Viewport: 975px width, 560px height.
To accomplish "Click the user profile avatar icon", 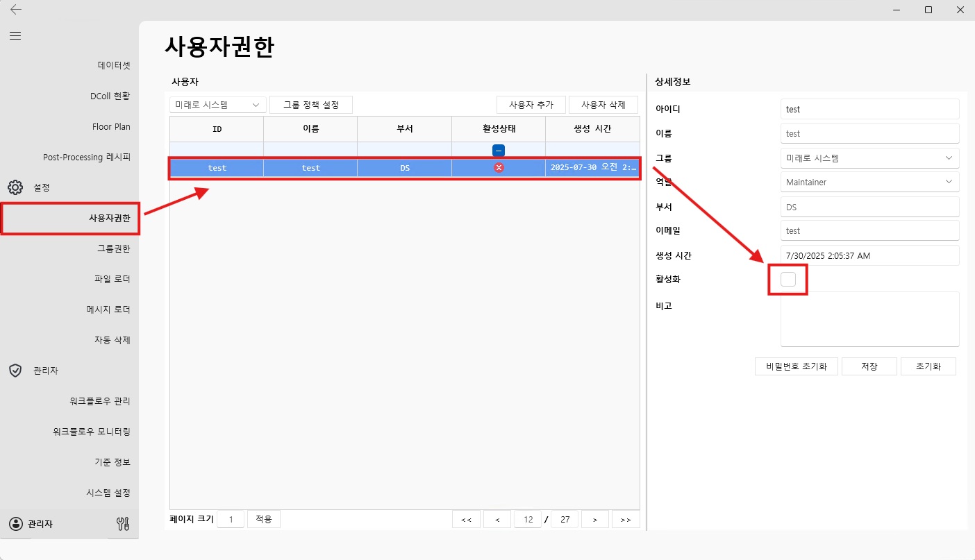I will (15, 524).
